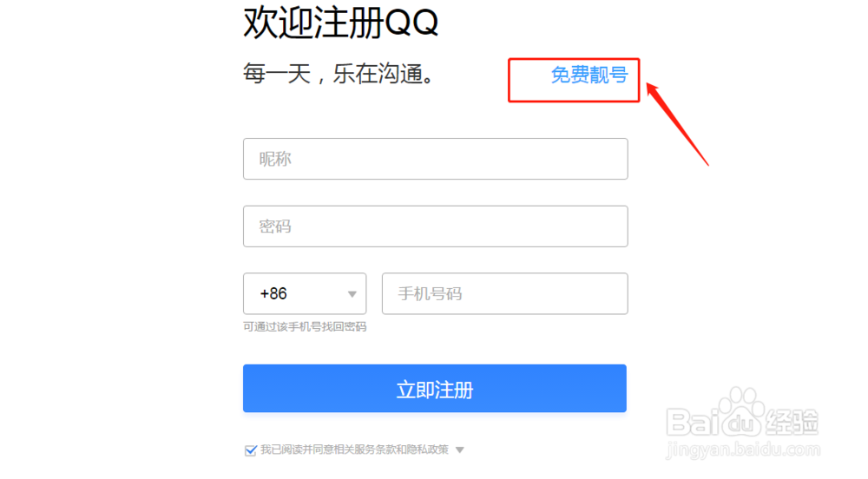Select the 密码 password input box
The height and width of the screenshot is (479, 868).
[x=435, y=226]
